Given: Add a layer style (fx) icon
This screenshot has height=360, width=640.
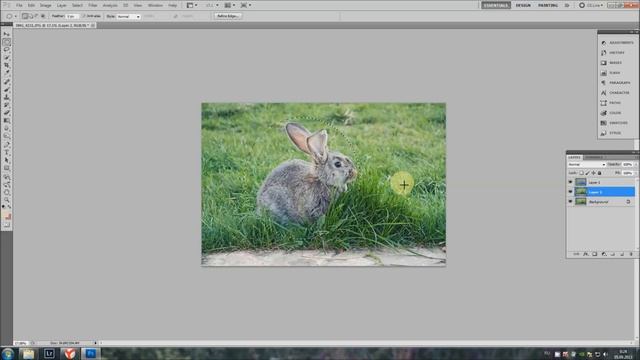Looking at the screenshot, I should (586, 254).
